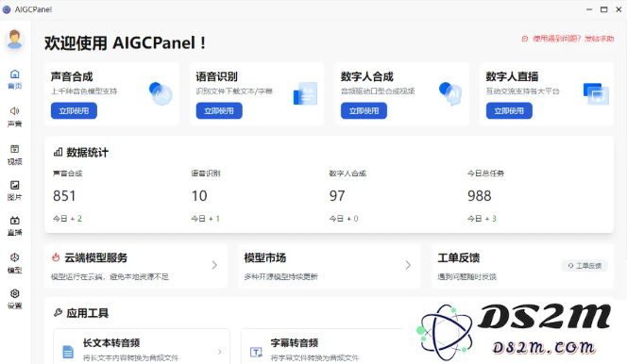This screenshot has height=364, width=627.
Task: Click the 语音识别 card document icon
Action: (x=306, y=93)
